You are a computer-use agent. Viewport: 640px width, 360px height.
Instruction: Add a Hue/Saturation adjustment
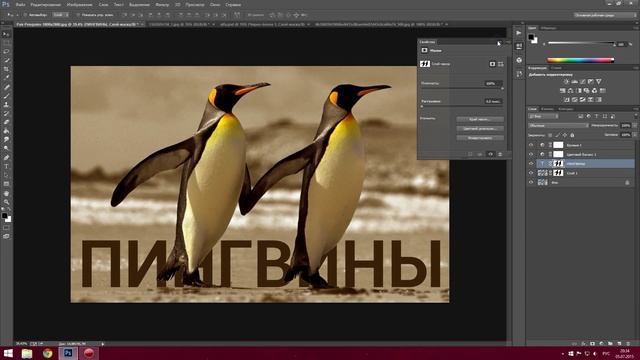click(x=562, y=91)
